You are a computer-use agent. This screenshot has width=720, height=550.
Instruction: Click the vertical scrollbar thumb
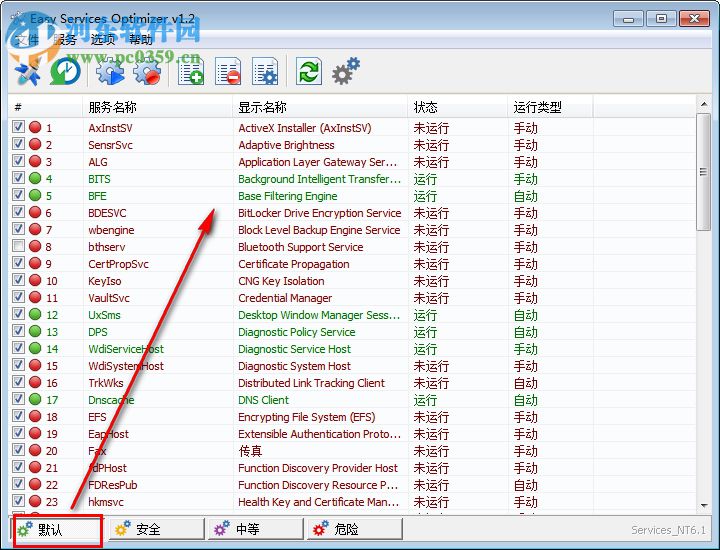point(703,172)
